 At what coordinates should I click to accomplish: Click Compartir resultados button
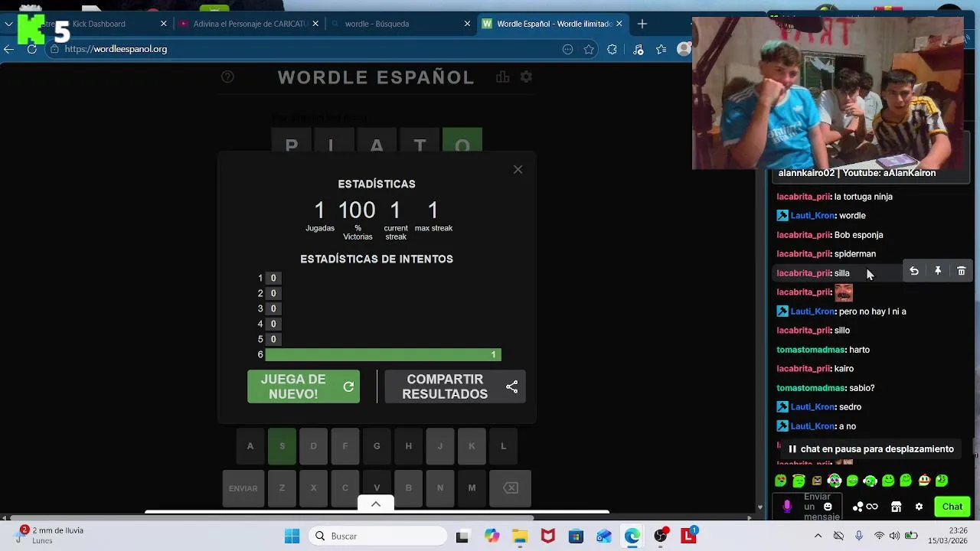coord(455,386)
